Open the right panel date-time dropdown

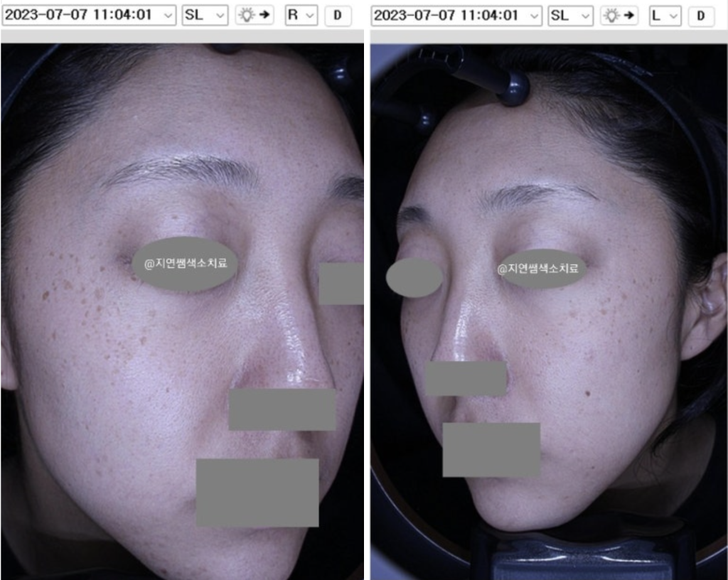tap(456, 15)
